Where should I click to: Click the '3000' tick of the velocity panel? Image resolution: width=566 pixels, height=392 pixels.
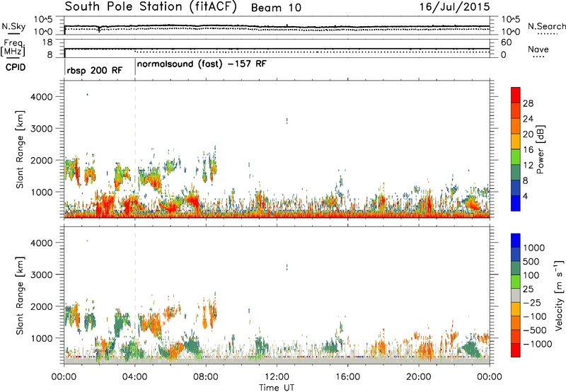point(42,275)
